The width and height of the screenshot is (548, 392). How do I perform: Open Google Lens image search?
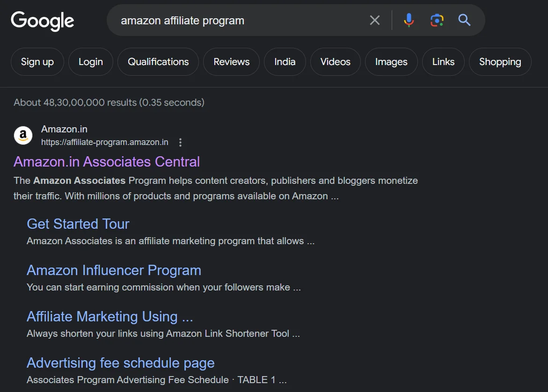tap(437, 20)
